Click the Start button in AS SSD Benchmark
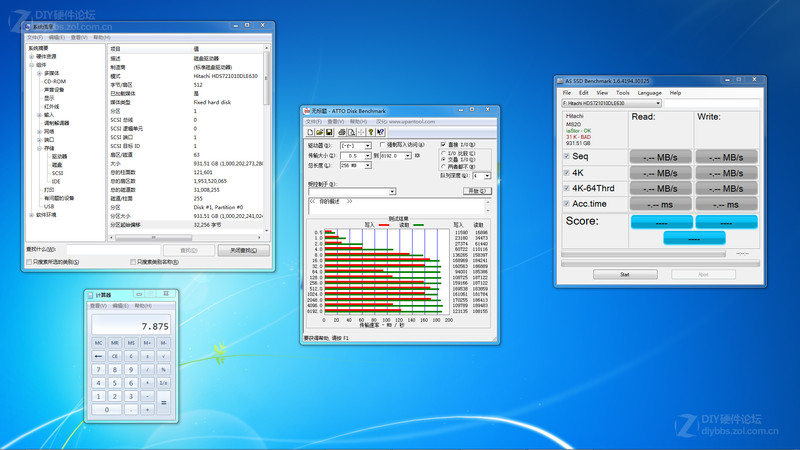 625,274
